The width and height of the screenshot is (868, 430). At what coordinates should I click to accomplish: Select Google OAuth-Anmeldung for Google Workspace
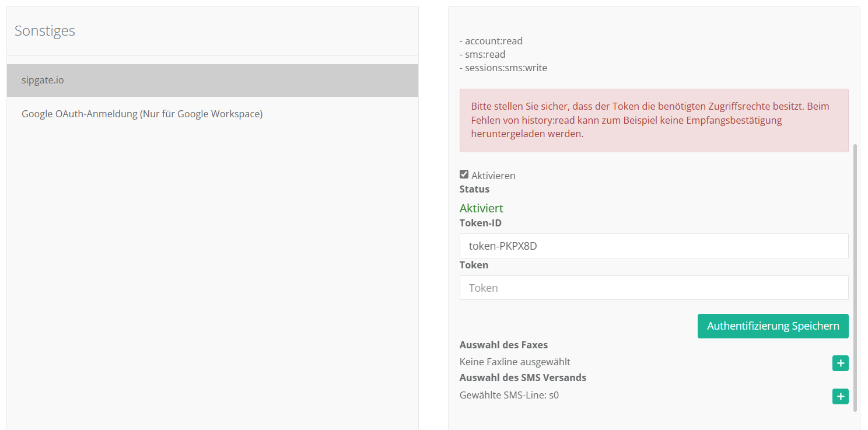point(142,114)
